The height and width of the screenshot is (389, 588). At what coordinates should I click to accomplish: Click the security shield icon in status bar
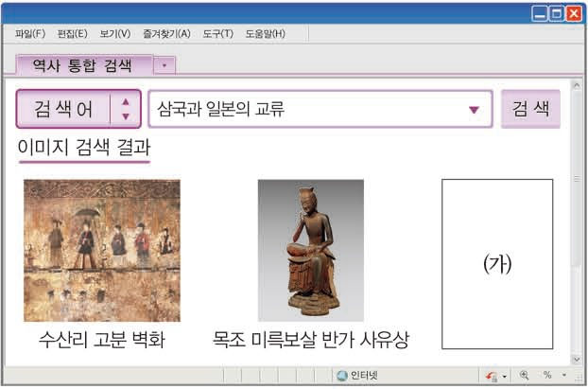(491, 376)
